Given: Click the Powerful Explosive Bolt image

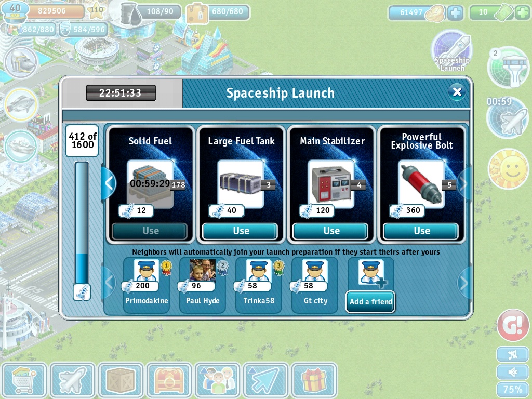Looking at the screenshot, I should click(x=421, y=184).
